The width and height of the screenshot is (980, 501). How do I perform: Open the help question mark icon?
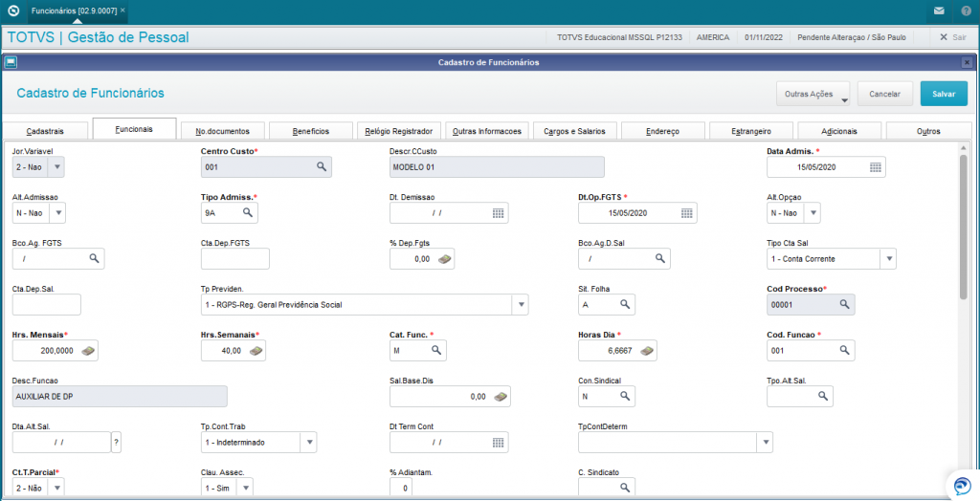966,11
